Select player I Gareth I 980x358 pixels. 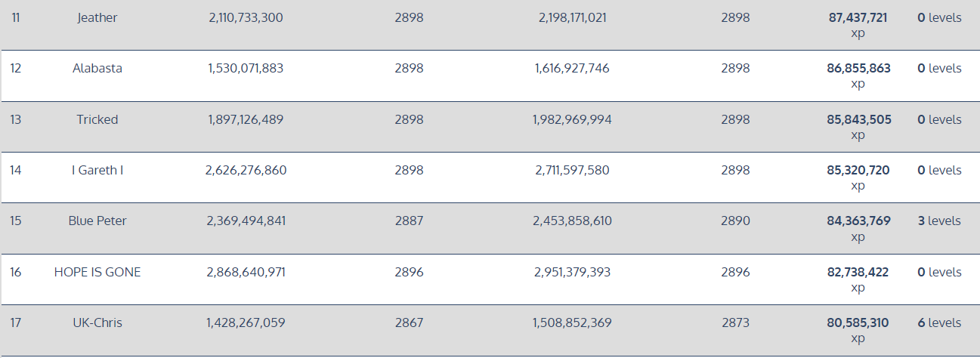coord(97,170)
